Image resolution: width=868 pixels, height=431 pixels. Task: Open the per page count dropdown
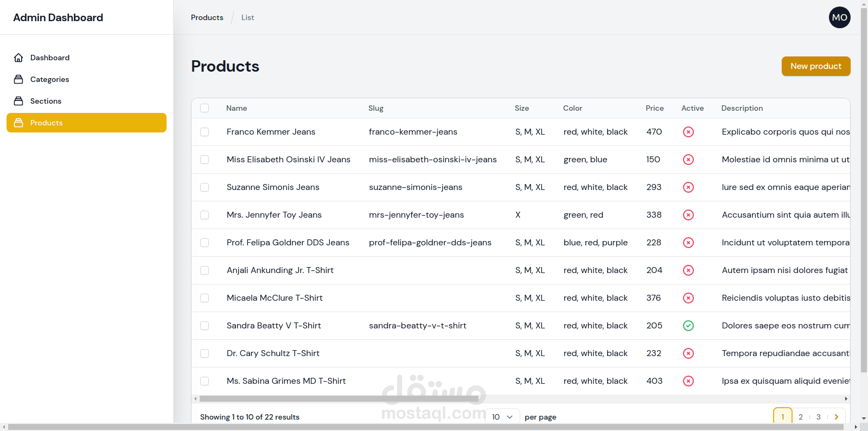point(502,417)
